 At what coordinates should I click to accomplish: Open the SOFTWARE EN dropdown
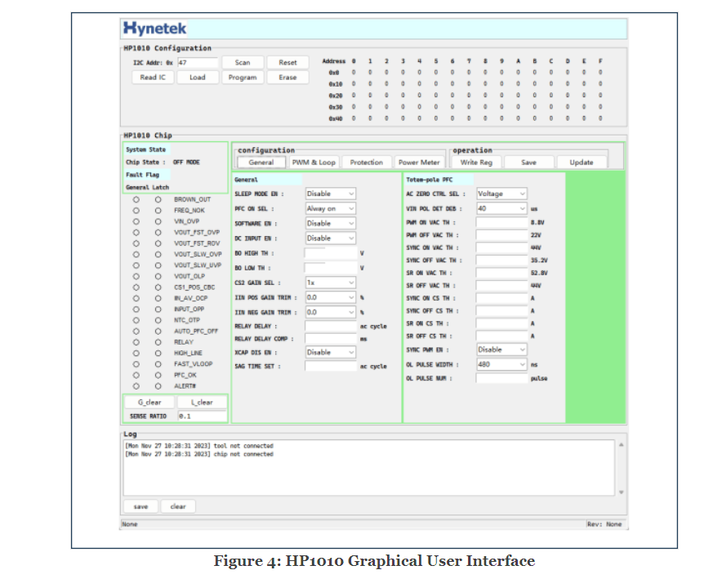pyautogui.click(x=330, y=223)
